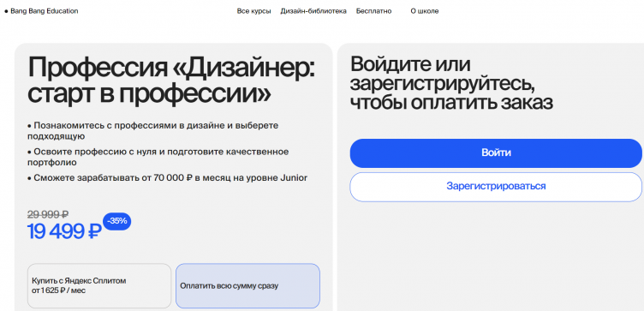
Task: Click the 19 499 ₽ current price
Action: click(64, 231)
